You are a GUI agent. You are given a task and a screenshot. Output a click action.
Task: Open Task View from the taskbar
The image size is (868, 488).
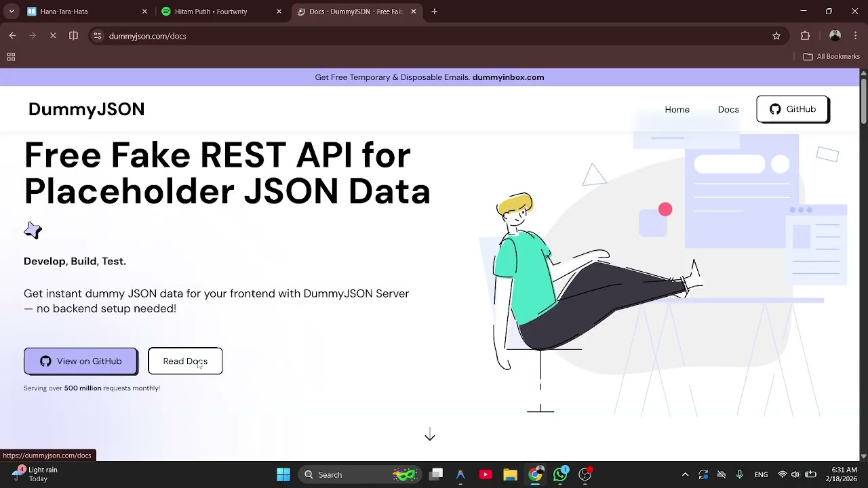pos(436,474)
